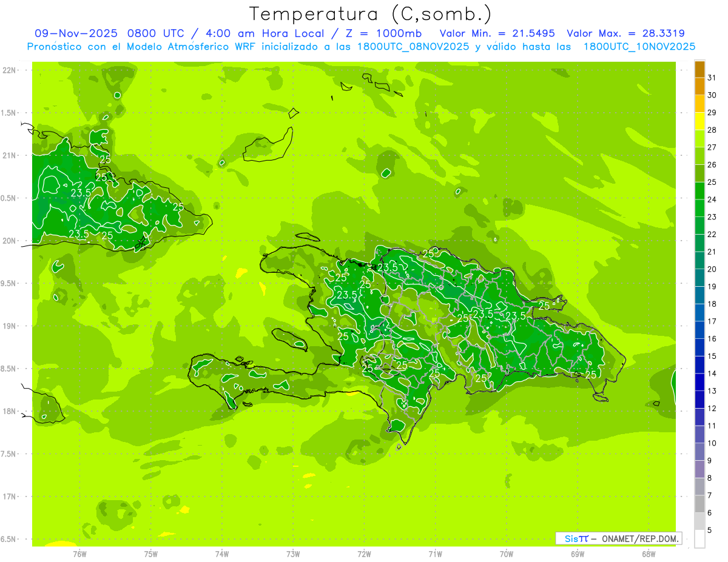This screenshot has height=562, width=728.
Task: Pick the dark orange swatch above 31
Action: point(699,69)
